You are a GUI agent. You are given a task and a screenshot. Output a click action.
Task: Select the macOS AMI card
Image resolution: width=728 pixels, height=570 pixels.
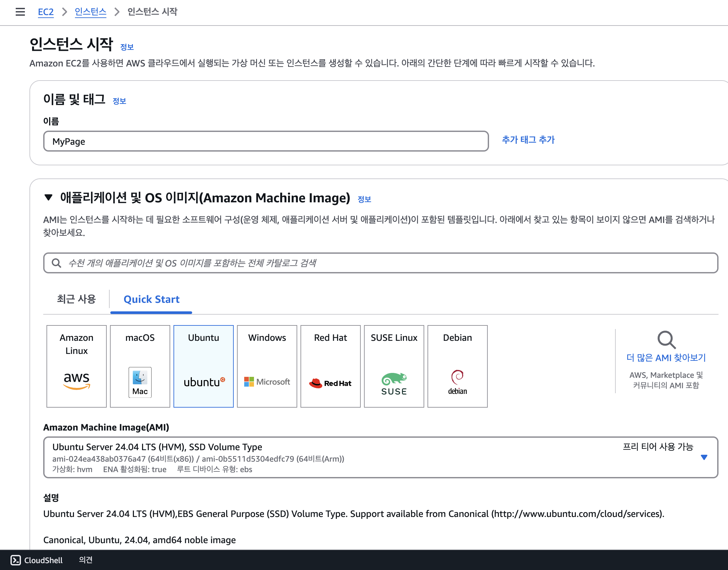pos(140,366)
